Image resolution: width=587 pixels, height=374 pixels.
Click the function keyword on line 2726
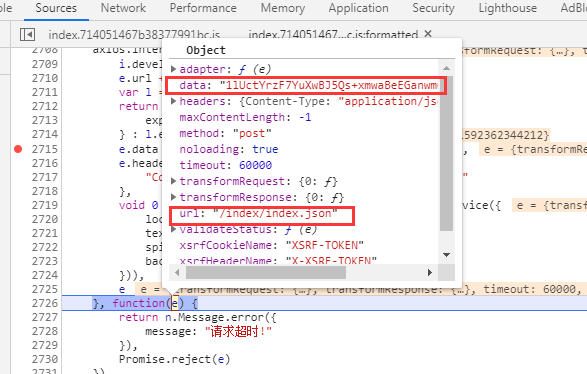pos(139,303)
